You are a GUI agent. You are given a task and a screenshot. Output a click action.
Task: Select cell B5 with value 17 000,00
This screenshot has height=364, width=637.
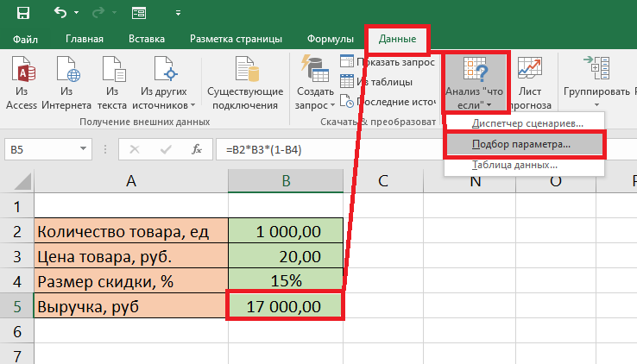(x=286, y=306)
